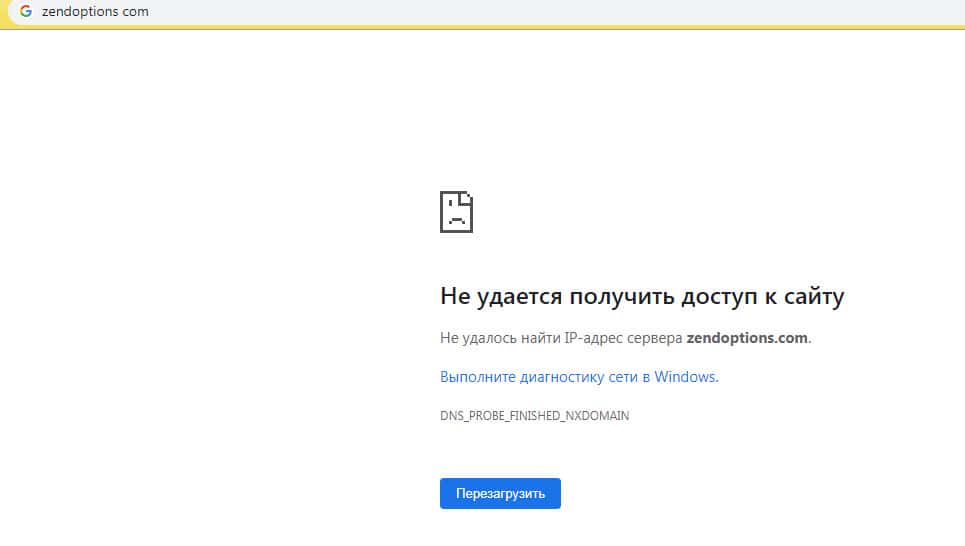Click the heading Не удается получить доступ к сайту

click(642, 297)
